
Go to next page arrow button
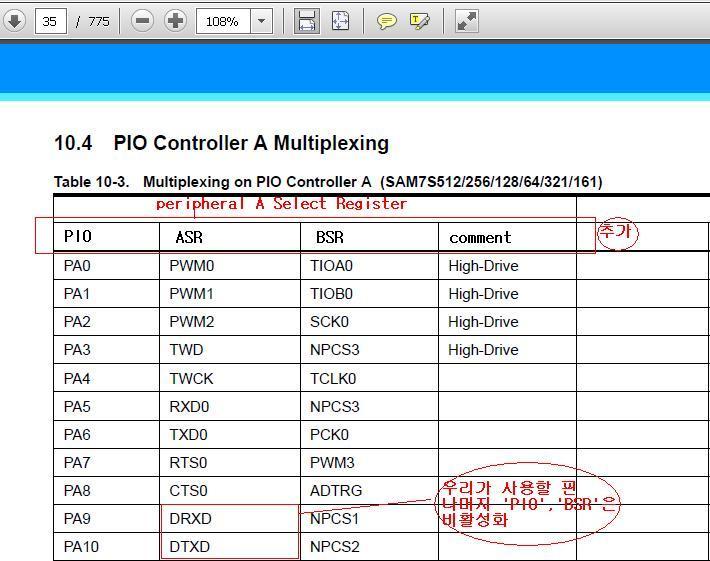coord(14,21)
